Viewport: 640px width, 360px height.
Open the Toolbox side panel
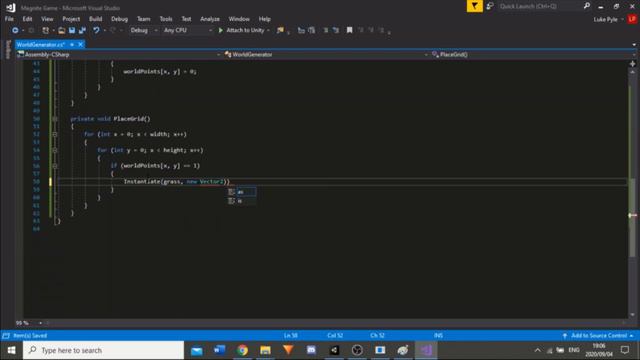[x=8, y=49]
